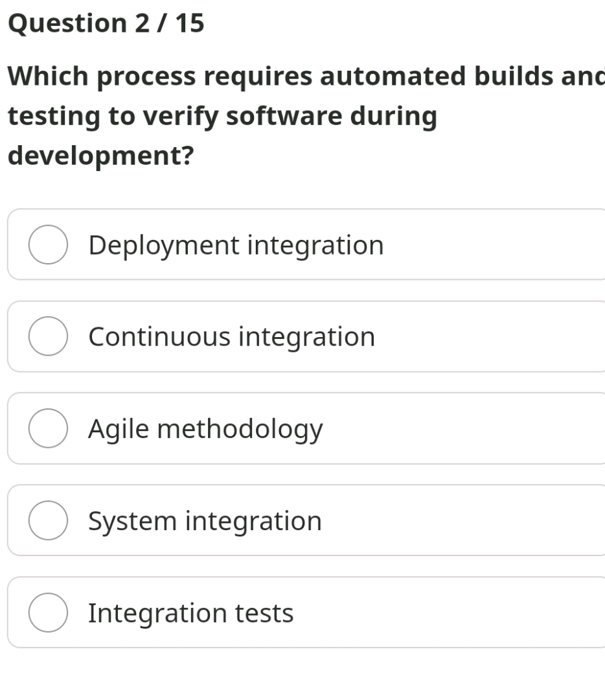Click the question text about automated builds
The width and height of the screenshot is (605, 700).
click(x=259, y=115)
